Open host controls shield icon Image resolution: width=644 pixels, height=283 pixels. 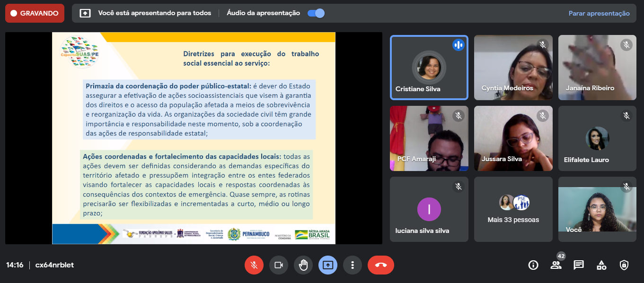[624, 265]
